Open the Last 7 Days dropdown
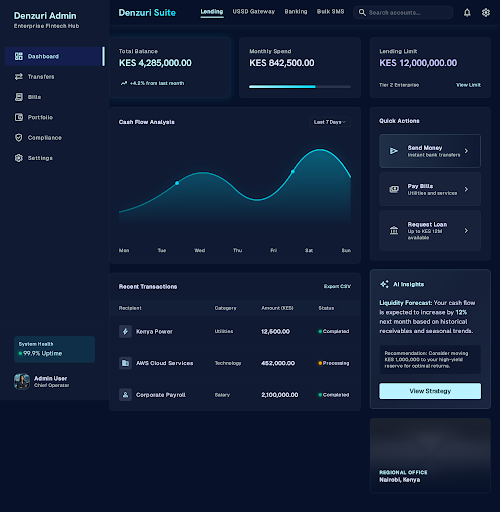The height and width of the screenshot is (512, 500). coord(330,122)
